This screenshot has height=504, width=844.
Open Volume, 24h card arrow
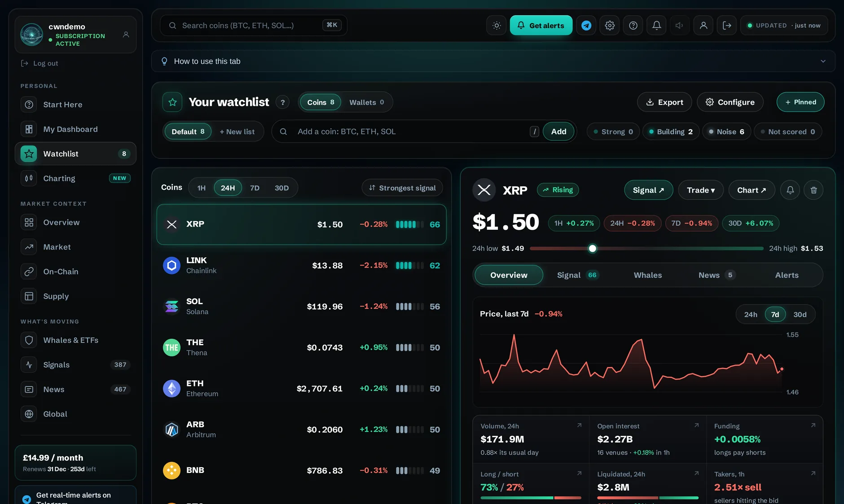click(x=579, y=425)
